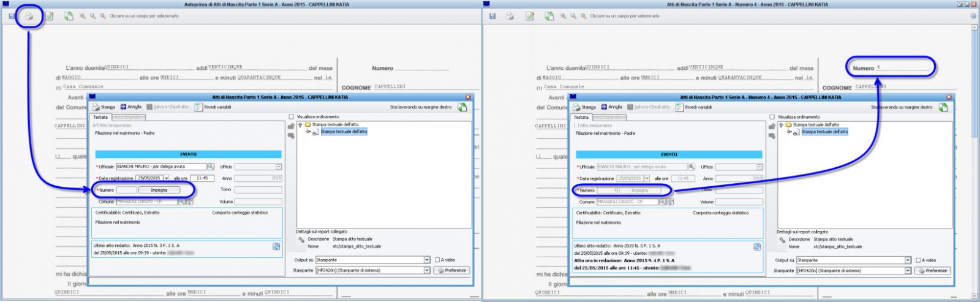This screenshot has height=302, width=980.
Task: Click the Comune search magnifier in Numero 4 dialog
Action: [663, 202]
